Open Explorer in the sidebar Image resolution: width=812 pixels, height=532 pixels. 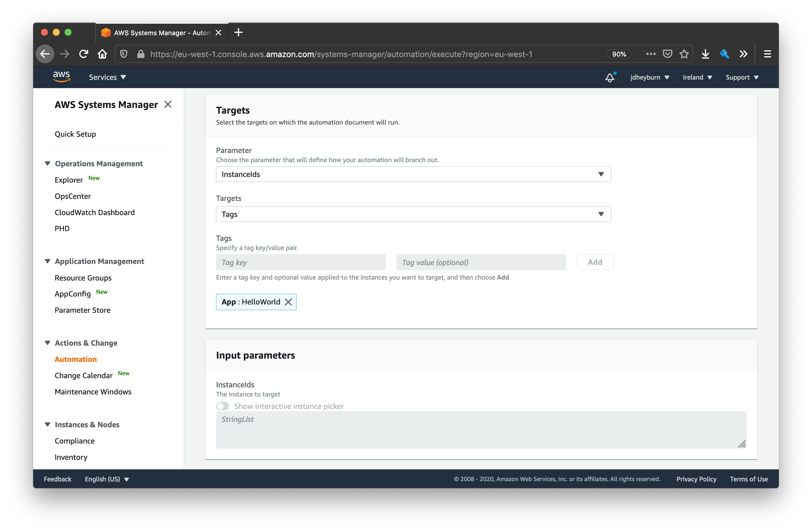(69, 180)
